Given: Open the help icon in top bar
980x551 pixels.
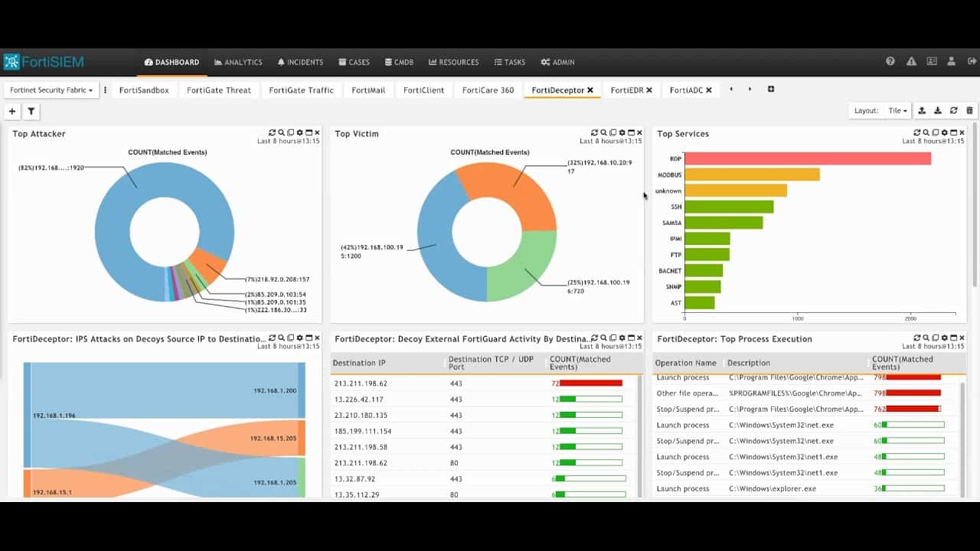Looking at the screenshot, I should pyautogui.click(x=890, y=62).
